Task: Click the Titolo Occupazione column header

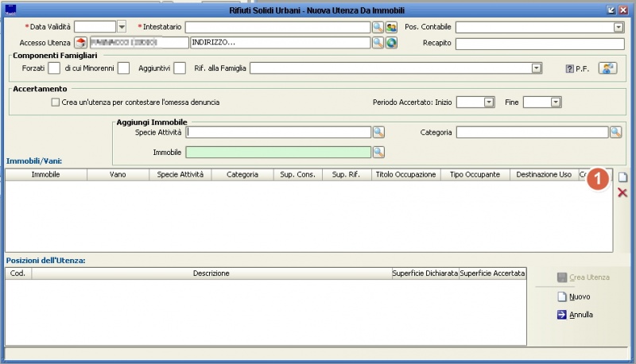Action: [x=405, y=174]
